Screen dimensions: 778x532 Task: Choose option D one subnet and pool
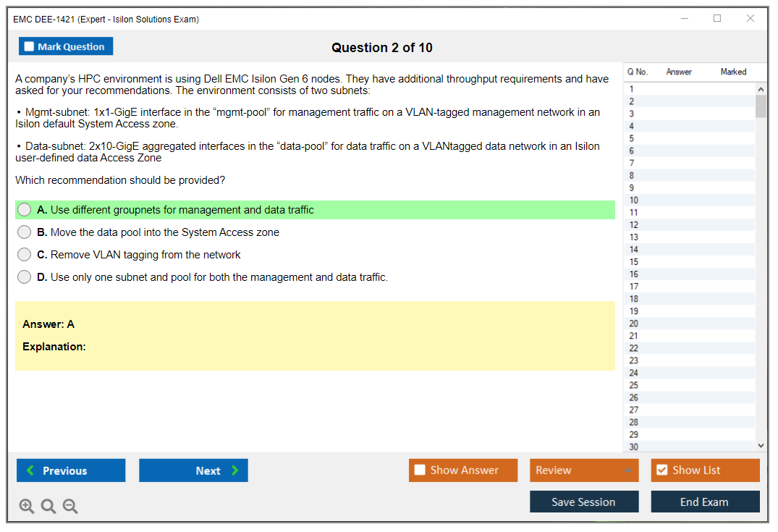coord(25,277)
